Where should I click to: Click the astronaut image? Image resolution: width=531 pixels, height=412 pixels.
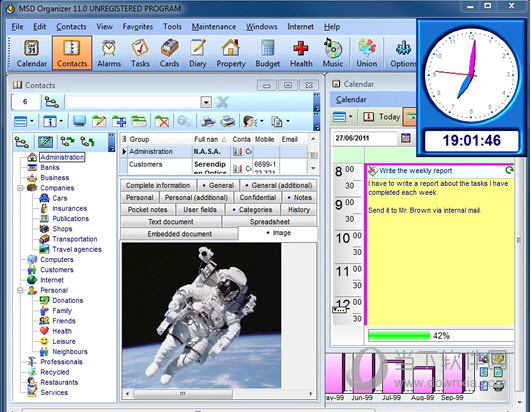tap(201, 315)
